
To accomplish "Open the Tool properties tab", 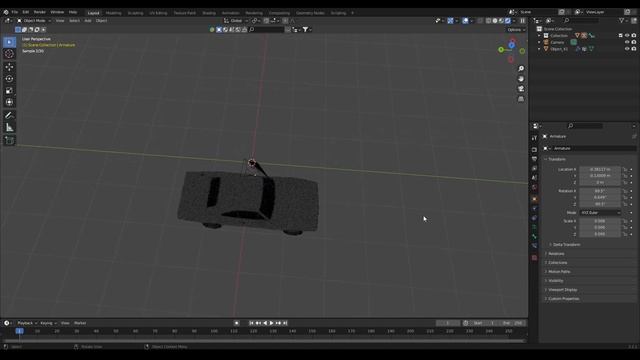I will coord(534,139).
